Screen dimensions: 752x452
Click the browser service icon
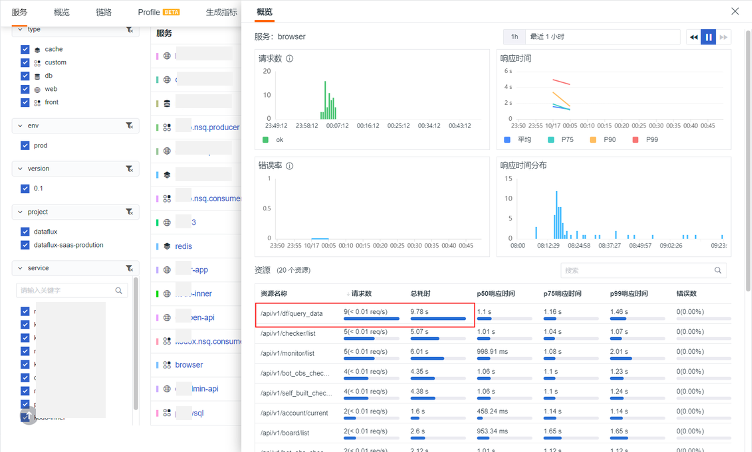point(167,365)
